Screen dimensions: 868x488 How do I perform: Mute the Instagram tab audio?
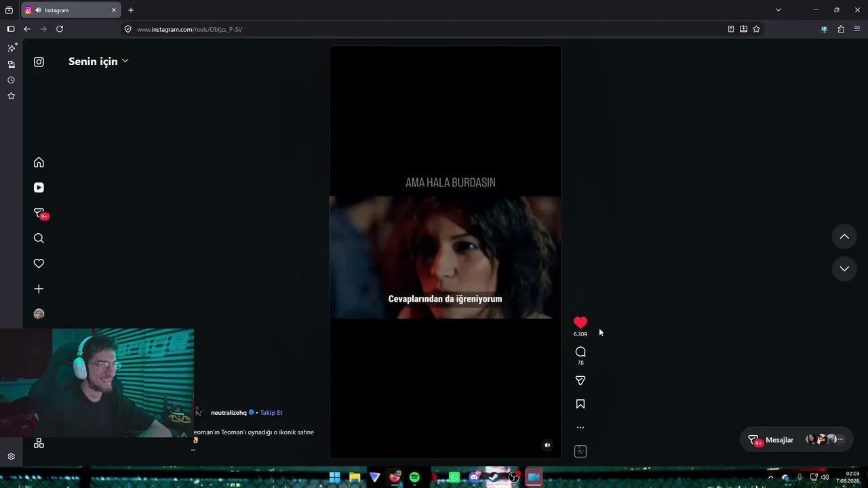click(x=38, y=10)
